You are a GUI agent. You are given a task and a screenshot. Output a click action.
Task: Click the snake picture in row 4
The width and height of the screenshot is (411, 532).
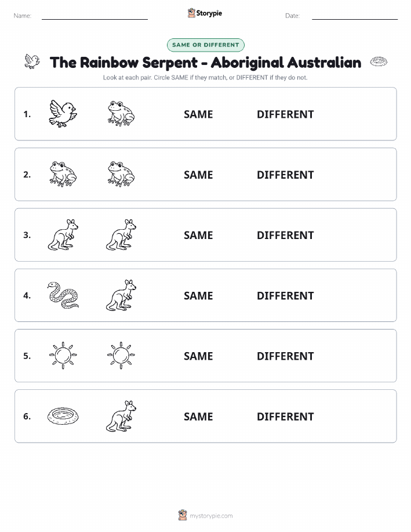(x=63, y=295)
